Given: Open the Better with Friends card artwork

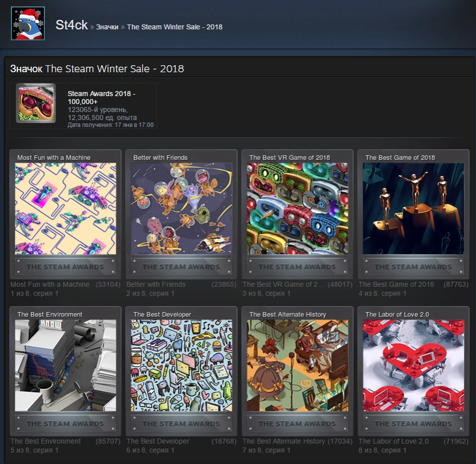Looking at the screenshot, I should pyautogui.click(x=182, y=209).
